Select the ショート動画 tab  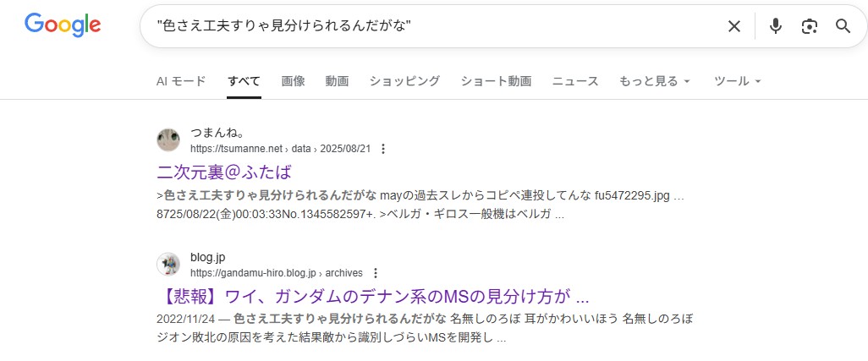(496, 81)
